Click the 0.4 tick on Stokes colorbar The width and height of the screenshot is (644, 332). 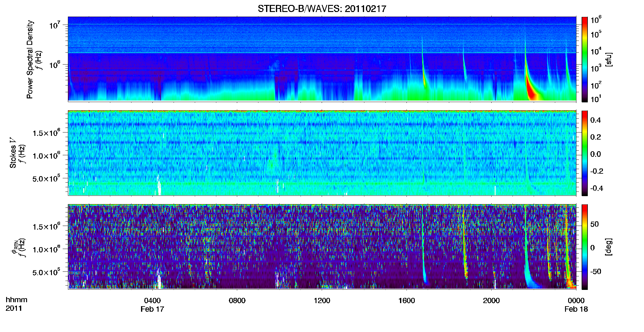(595, 120)
